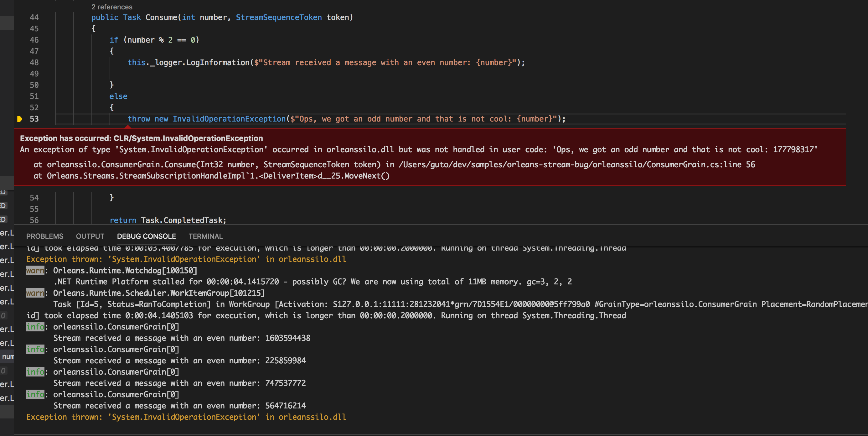This screenshot has height=436, width=868.
Task: Click '.NET Runtime Platform stalled' message
Action: pos(313,282)
